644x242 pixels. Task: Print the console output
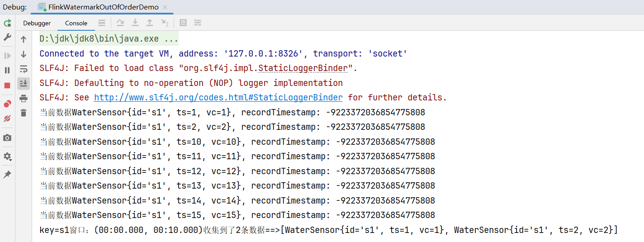click(x=24, y=98)
